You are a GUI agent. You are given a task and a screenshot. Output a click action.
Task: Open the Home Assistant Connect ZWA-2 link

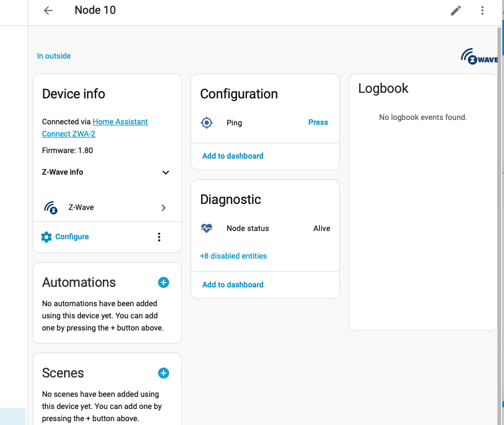(x=120, y=122)
